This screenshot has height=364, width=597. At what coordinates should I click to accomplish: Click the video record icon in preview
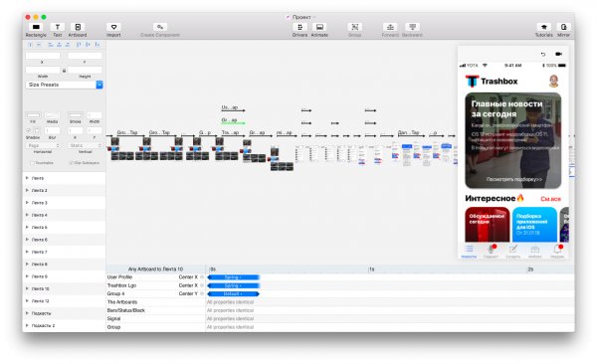click(x=558, y=54)
